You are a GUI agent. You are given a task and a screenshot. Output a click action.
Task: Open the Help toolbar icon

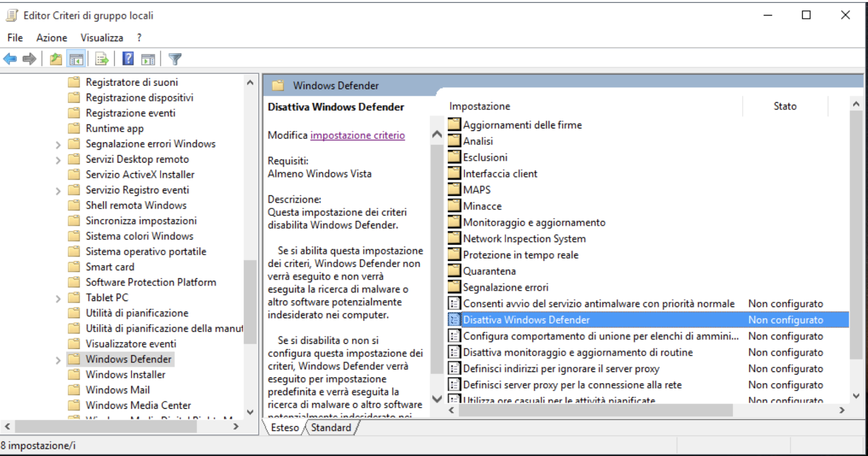pyautogui.click(x=128, y=59)
